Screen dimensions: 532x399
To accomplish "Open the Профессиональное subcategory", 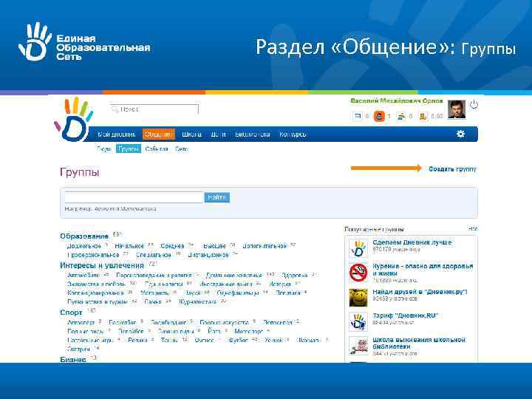I will [x=93, y=255].
